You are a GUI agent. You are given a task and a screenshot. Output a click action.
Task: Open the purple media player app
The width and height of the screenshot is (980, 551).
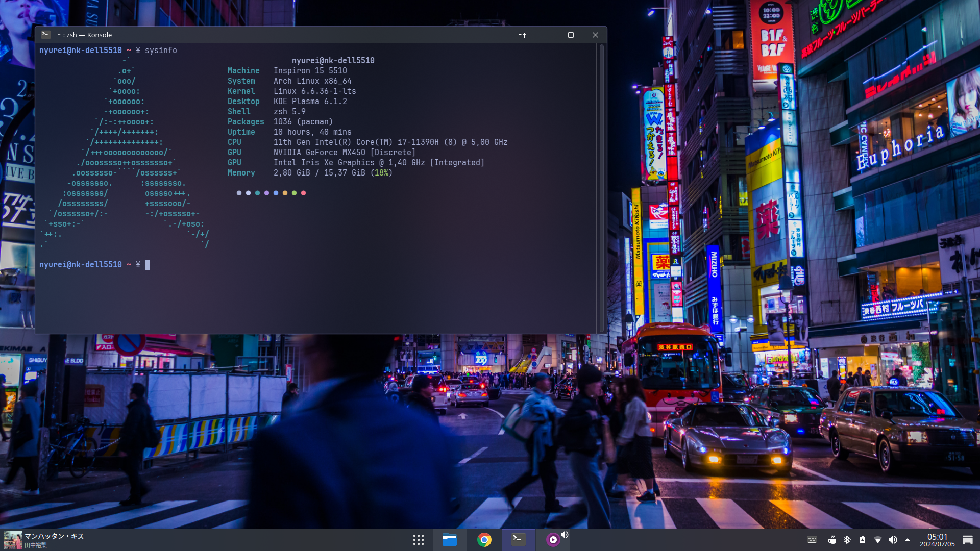552,540
